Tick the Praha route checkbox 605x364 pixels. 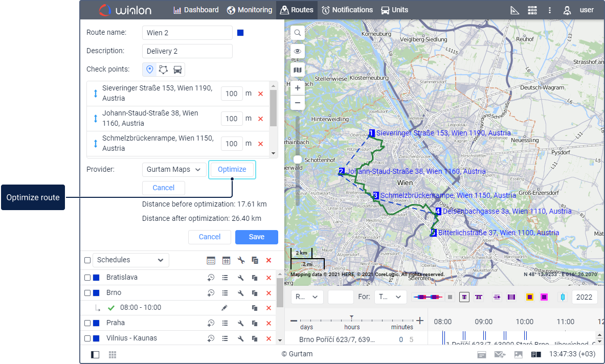pyautogui.click(x=87, y=323)
